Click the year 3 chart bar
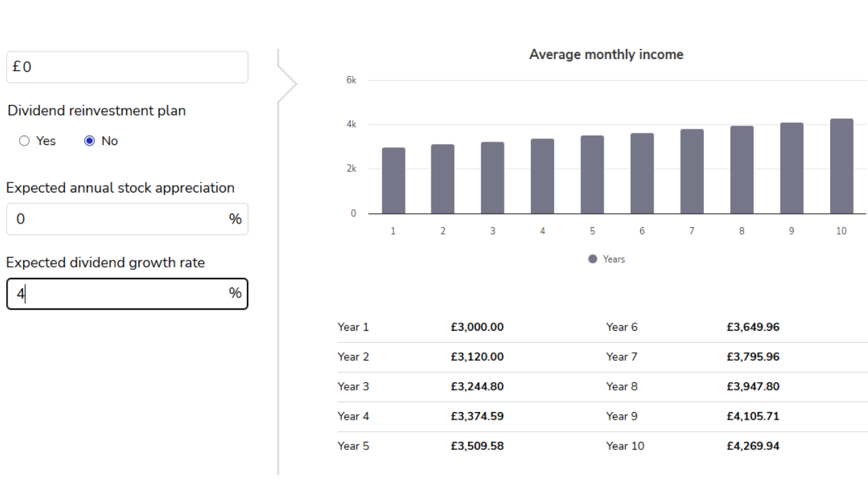This screenshot has width=868, height=488. [x=493, y=178]
